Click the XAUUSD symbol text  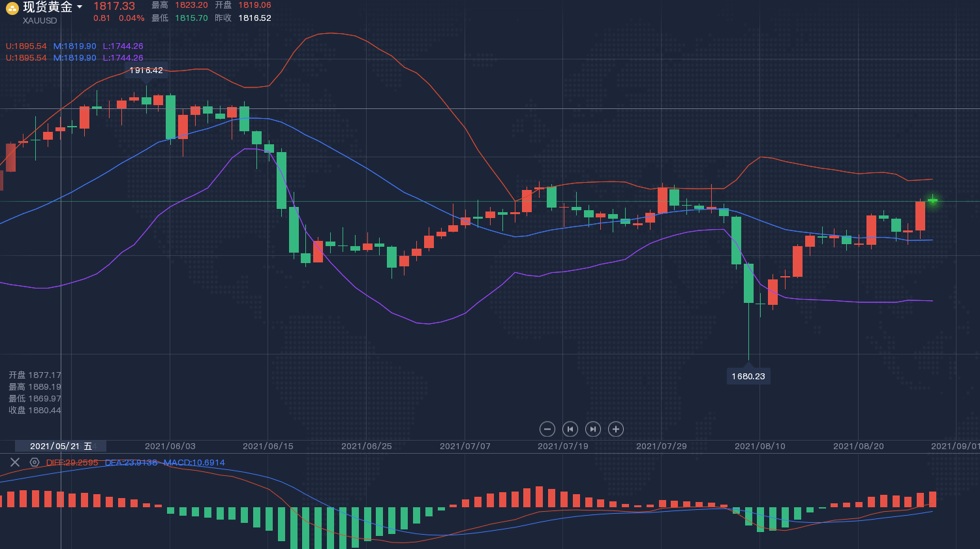[40, 21]
